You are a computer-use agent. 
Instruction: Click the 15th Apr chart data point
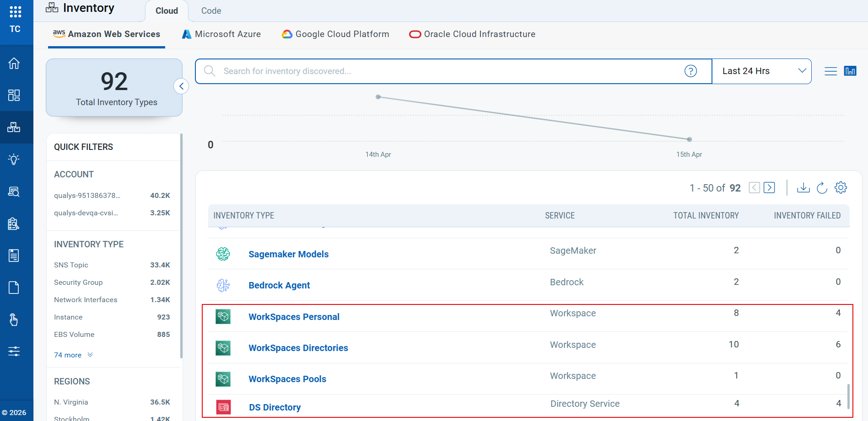tap(689, 139)
